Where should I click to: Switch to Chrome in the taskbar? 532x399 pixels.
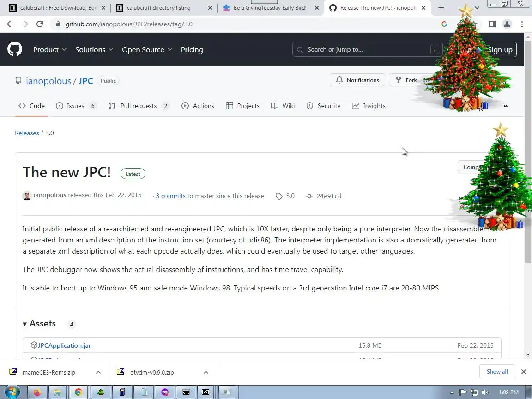(79, 392)
